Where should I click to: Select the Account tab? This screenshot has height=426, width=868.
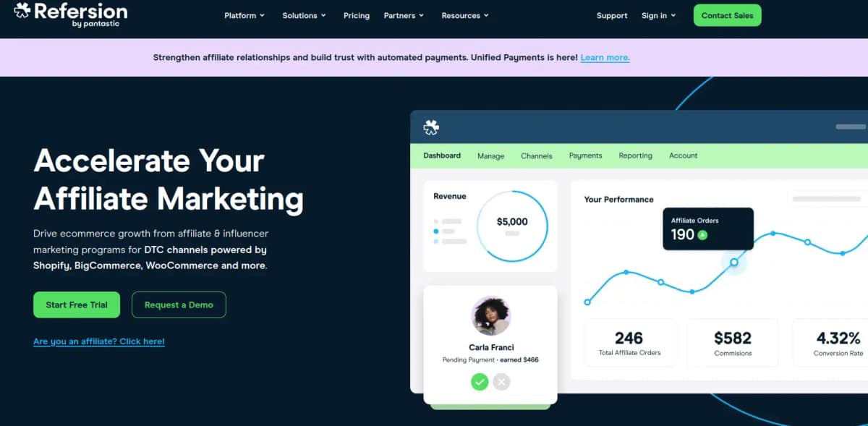(x=683, y=156)
